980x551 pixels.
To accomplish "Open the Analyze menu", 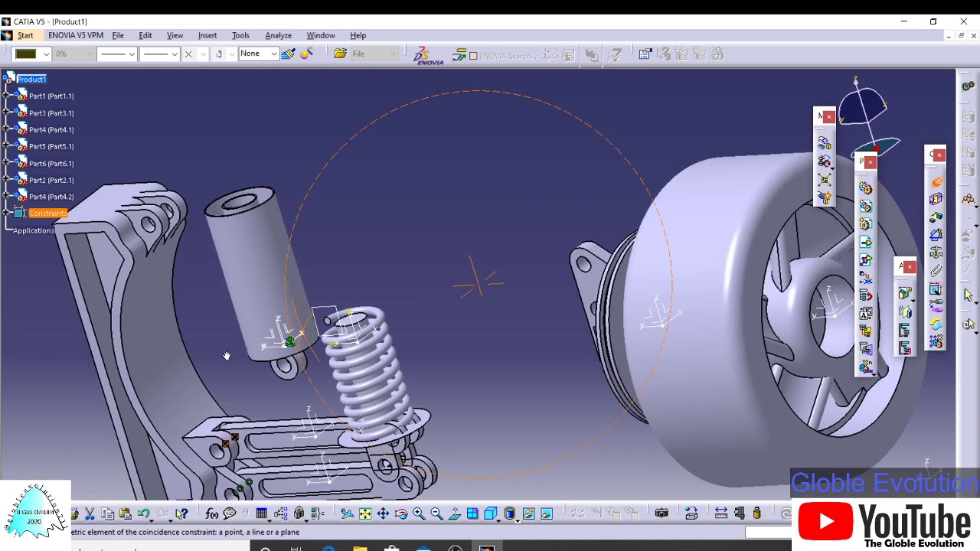I will (278, 35).
